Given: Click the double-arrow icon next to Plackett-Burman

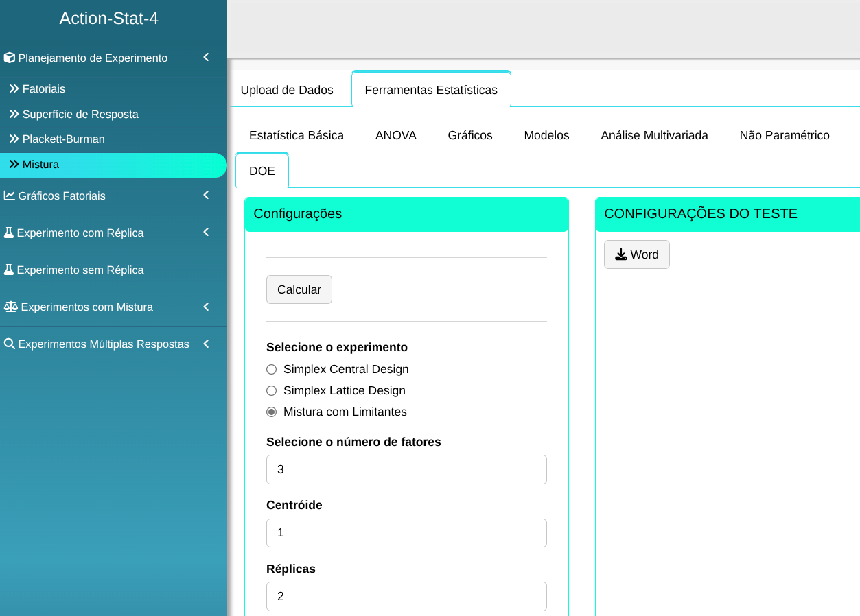Looking at the screenshot, I should [14, 139].
